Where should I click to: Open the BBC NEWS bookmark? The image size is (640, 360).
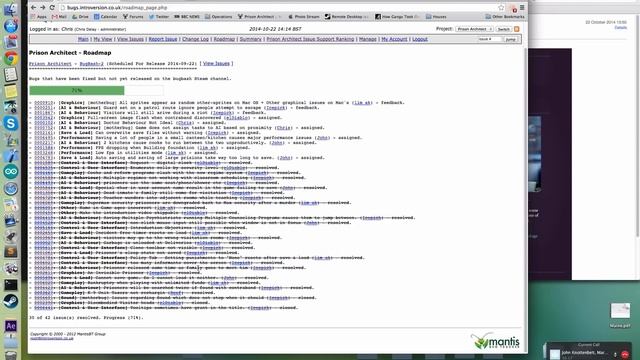click(x=187, y=17)
